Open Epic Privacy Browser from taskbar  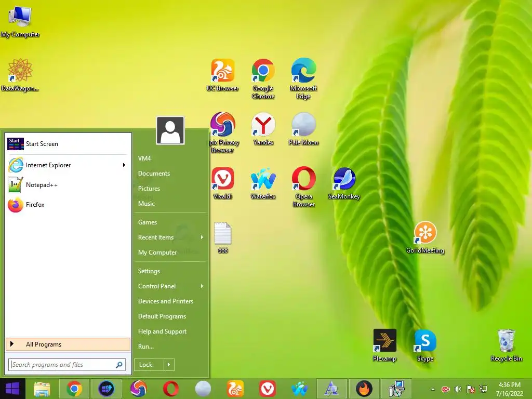click(x=138, y=389)
